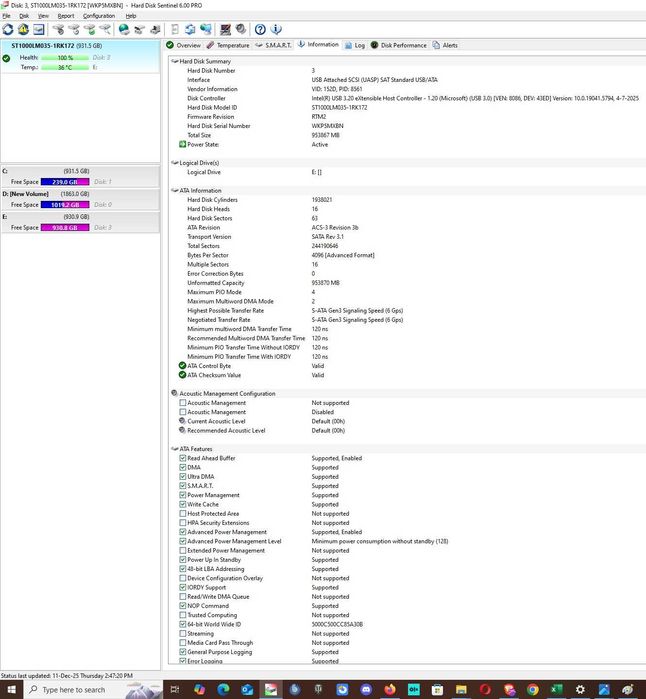646x699 pixels.
Task: Toggle the Host Protected Area checkbox
Action: 183,514
